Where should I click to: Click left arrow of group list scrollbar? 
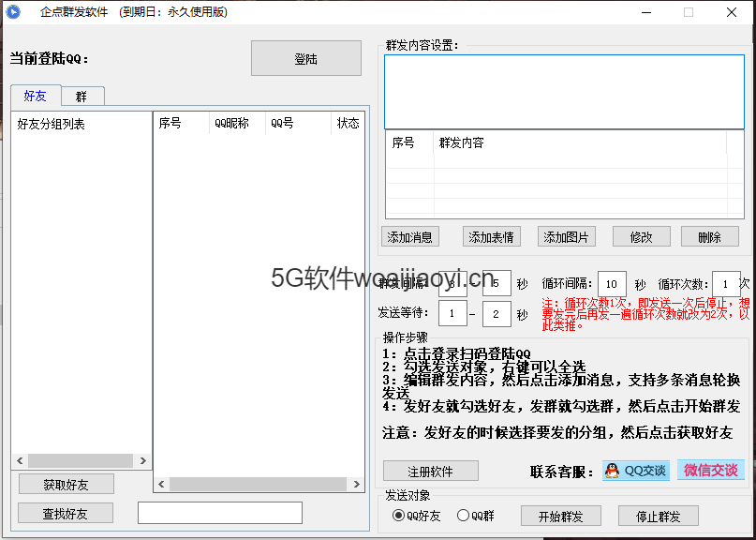pos(20,461)
